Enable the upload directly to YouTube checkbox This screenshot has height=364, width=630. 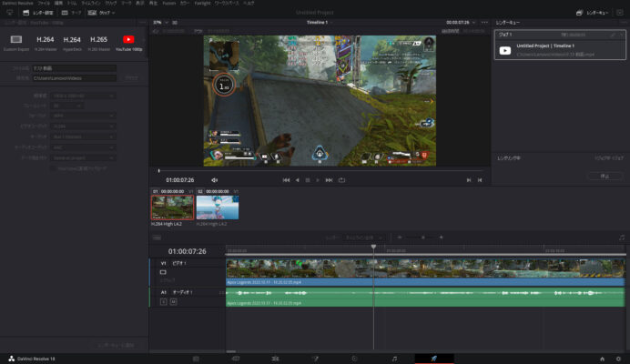click(53, 168)
